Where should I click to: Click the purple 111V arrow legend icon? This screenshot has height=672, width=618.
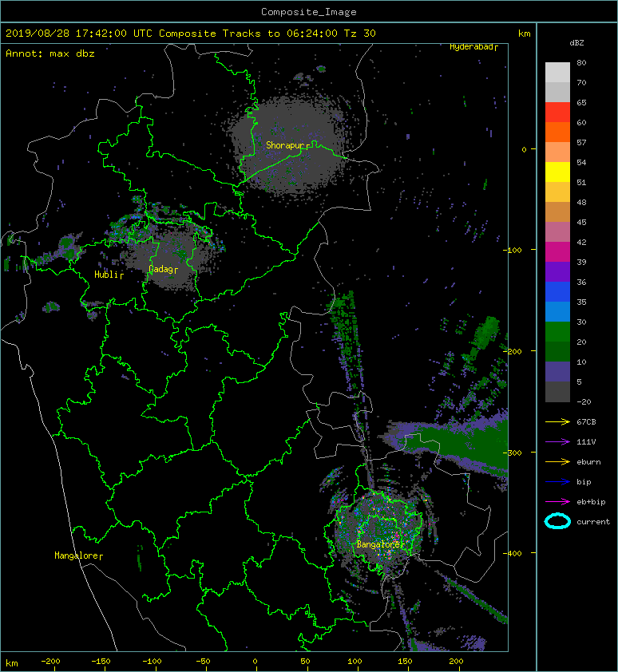tap(557, 442)
